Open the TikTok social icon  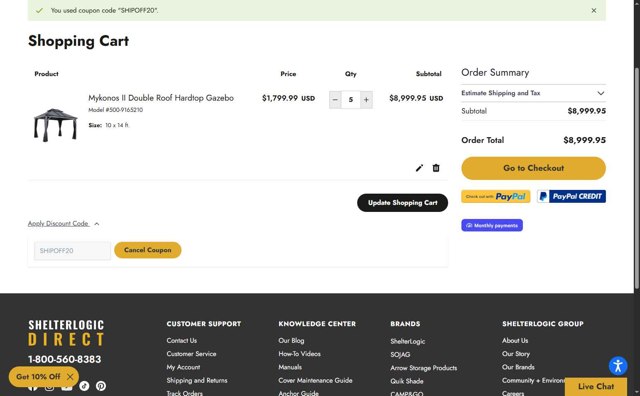point(84,386)
